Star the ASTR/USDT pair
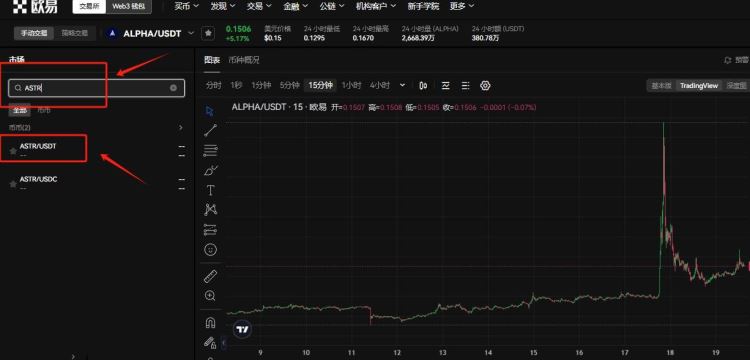This screenshot has height=360, width=750. 13,151
